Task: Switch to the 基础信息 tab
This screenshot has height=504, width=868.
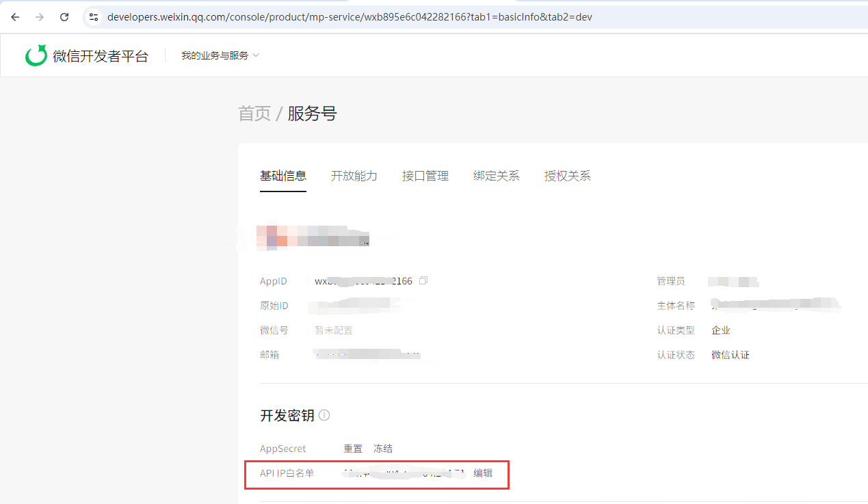Action: [x=283, y=176]
